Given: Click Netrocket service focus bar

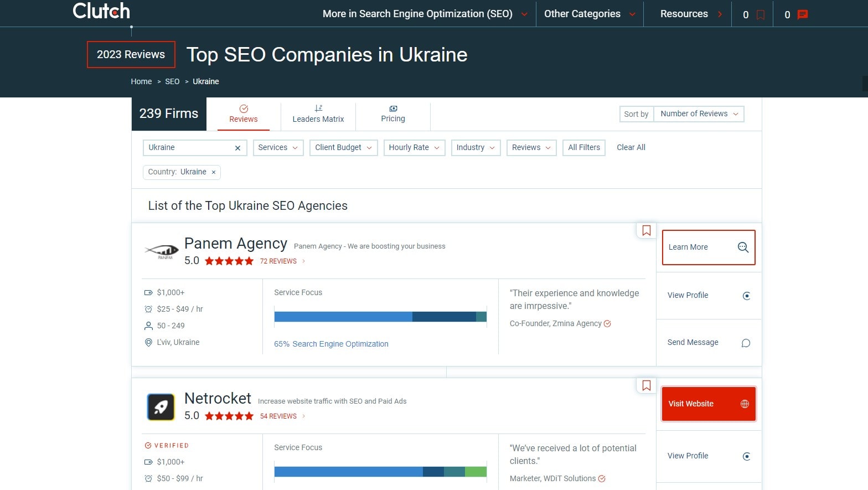Looking at the screenshot, I should pyautogui.click(x=380, y=472).
